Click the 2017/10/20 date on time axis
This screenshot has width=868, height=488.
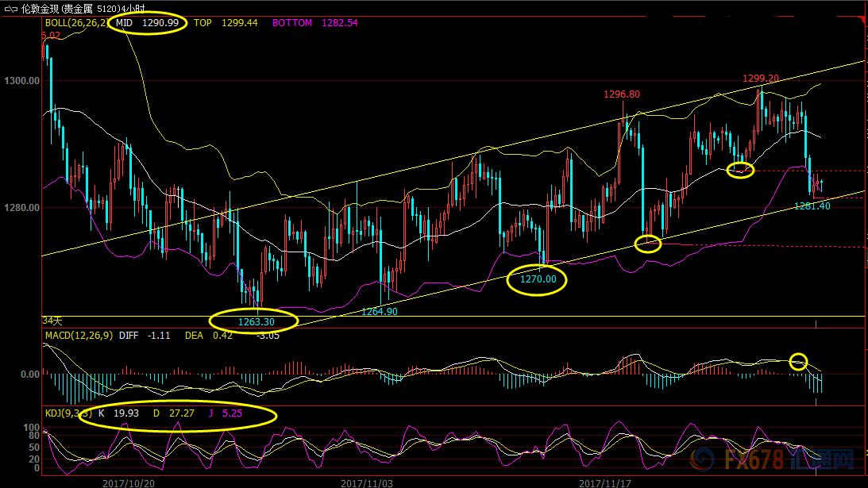tap(129, 482)
